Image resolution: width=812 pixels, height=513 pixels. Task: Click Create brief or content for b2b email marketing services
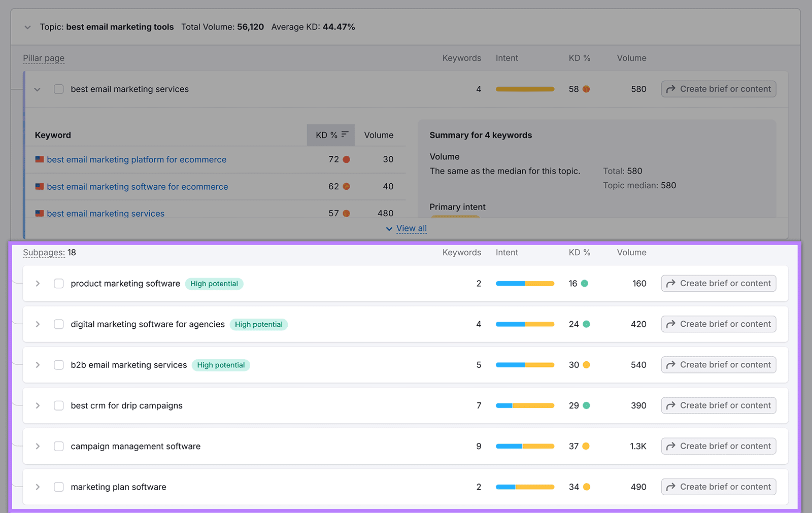point(718,365)
